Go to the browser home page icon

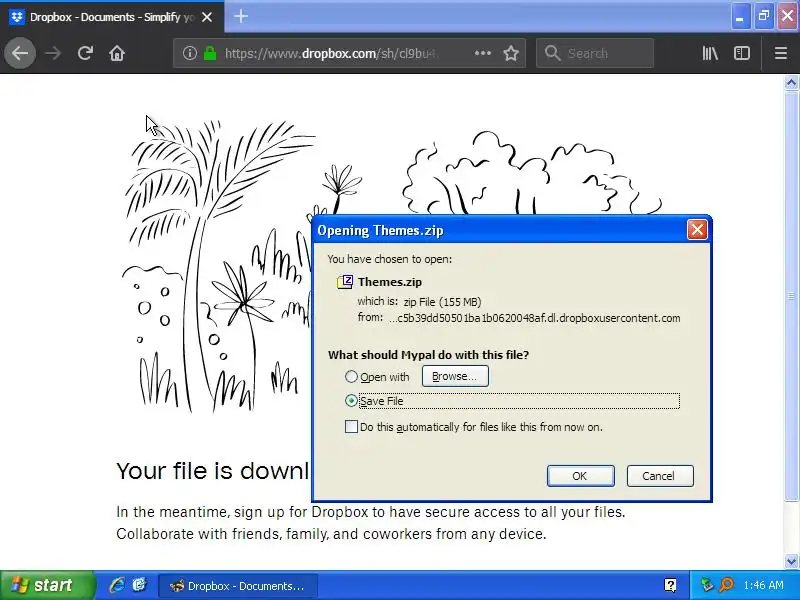tap(117, 53)
